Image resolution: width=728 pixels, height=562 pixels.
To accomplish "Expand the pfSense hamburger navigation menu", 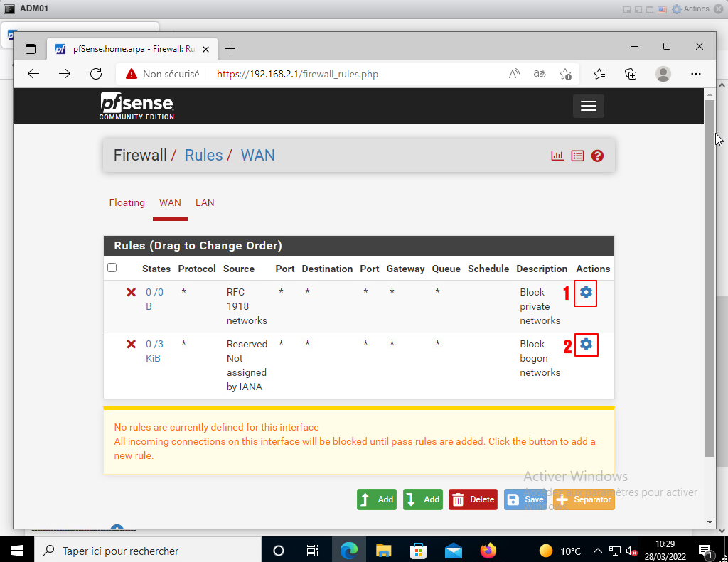I will coord(588,106).
